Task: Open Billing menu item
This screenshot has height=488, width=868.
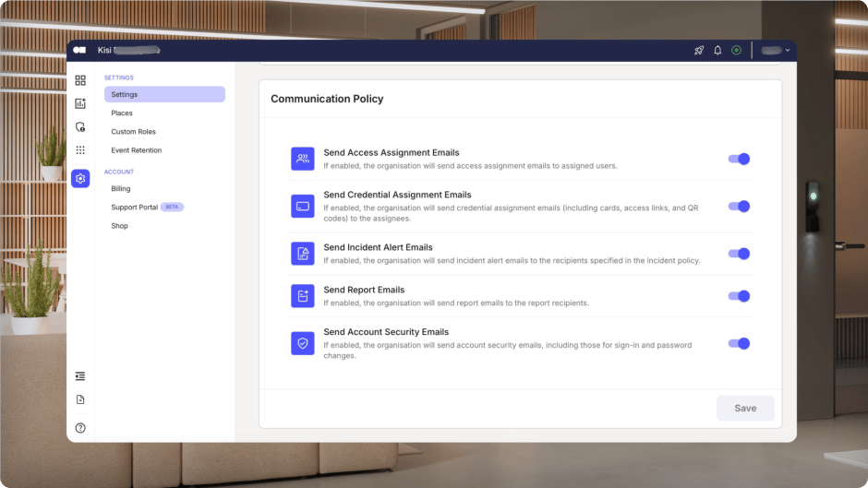Action: pyautogui.click(x=121, y=189)
